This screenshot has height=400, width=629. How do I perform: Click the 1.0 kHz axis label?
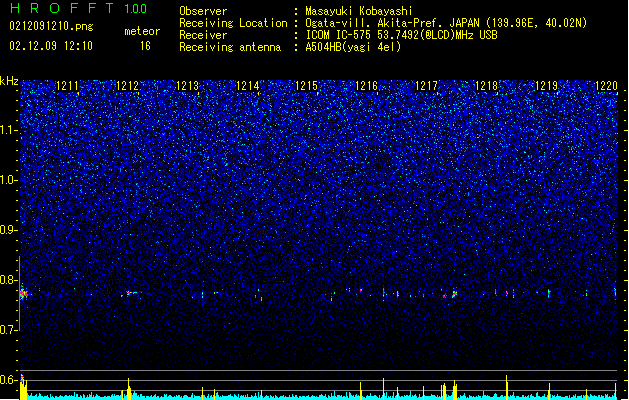[8, 180]
